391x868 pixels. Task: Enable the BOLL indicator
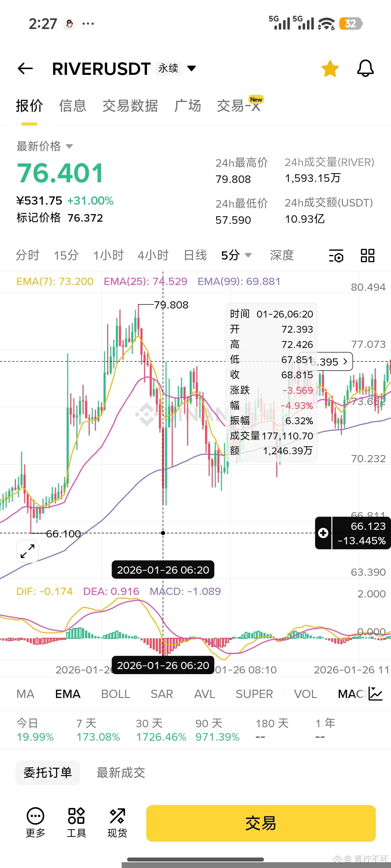tap(115, 694)
